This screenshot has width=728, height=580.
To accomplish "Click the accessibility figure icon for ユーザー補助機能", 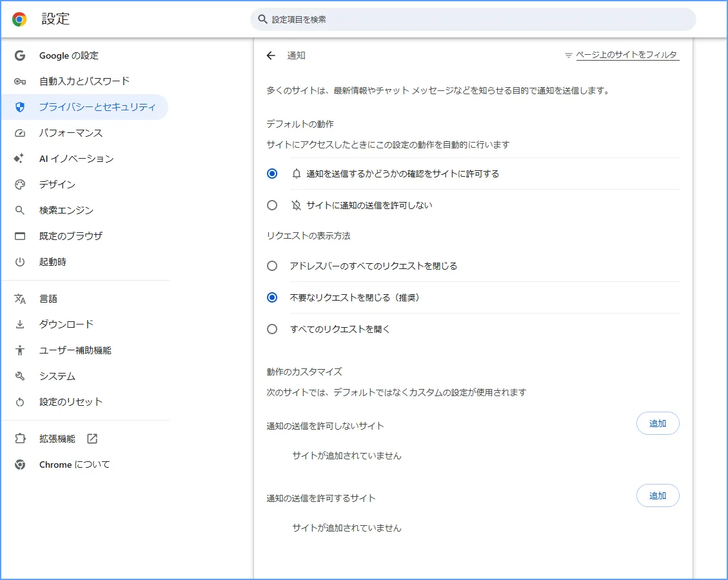I will tap(20, 350).
